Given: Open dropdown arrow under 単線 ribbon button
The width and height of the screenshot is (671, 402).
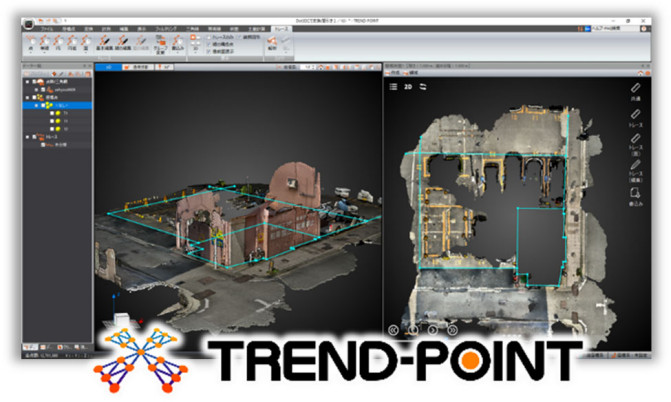Looking at the screenshot, I should (x=45, y=53).
